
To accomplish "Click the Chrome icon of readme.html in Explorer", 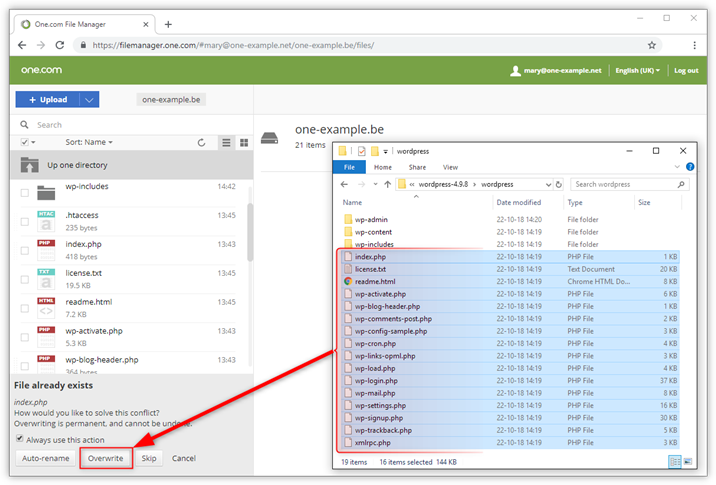I will coord(348,282).
